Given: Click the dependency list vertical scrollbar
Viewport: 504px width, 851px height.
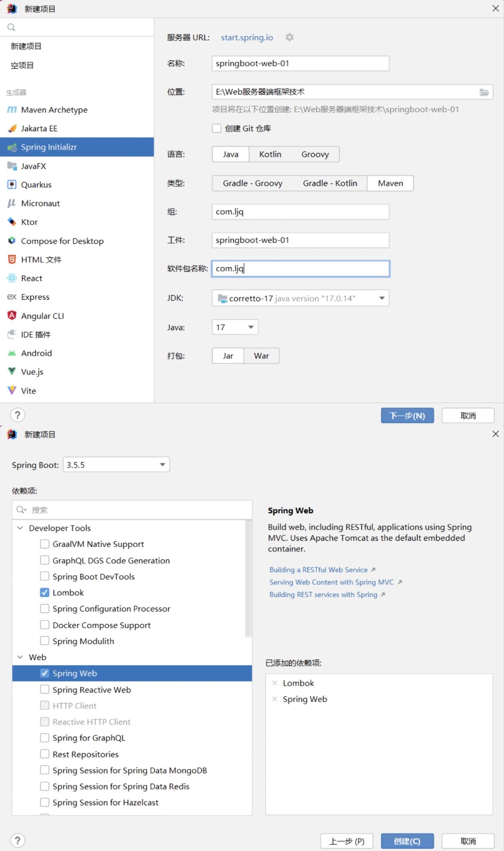Looking at the screenshot, I should tap(248, 578).
